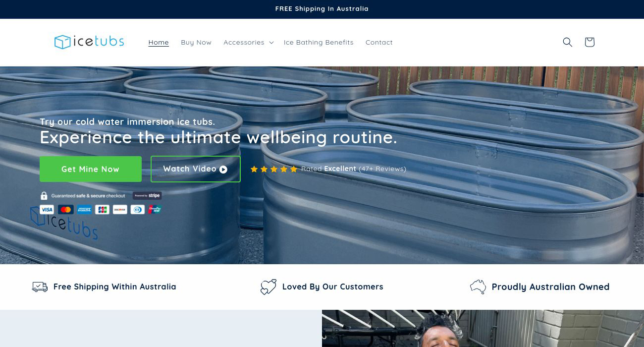This screenshot has width=644, height=347.
Task: Click the green Get Mine Now button
Action: (x=91, y=169)
